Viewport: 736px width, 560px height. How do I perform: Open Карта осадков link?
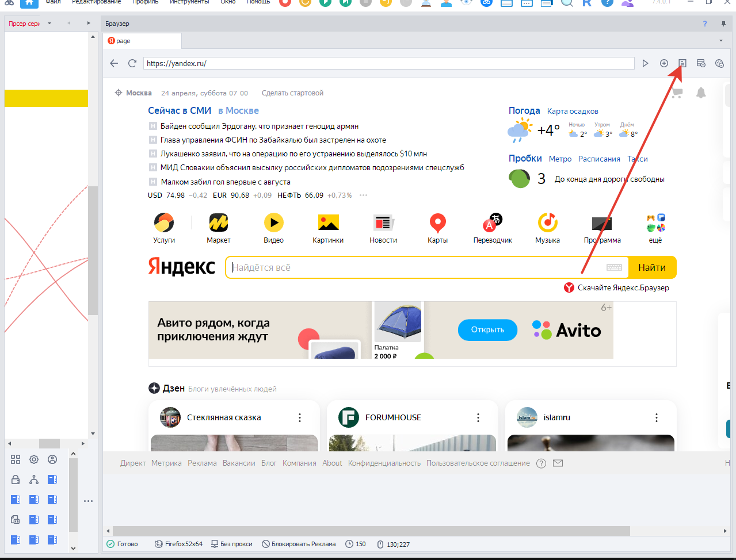tap(573, 111)
